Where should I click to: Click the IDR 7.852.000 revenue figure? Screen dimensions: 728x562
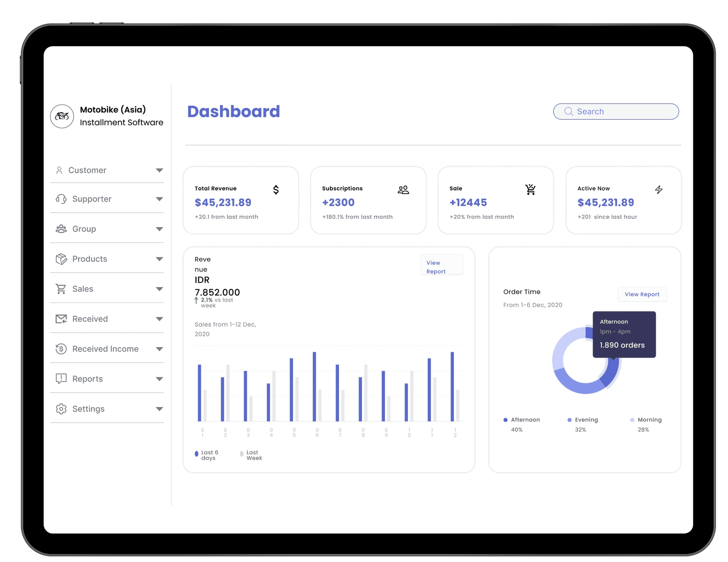coord(217,286)
